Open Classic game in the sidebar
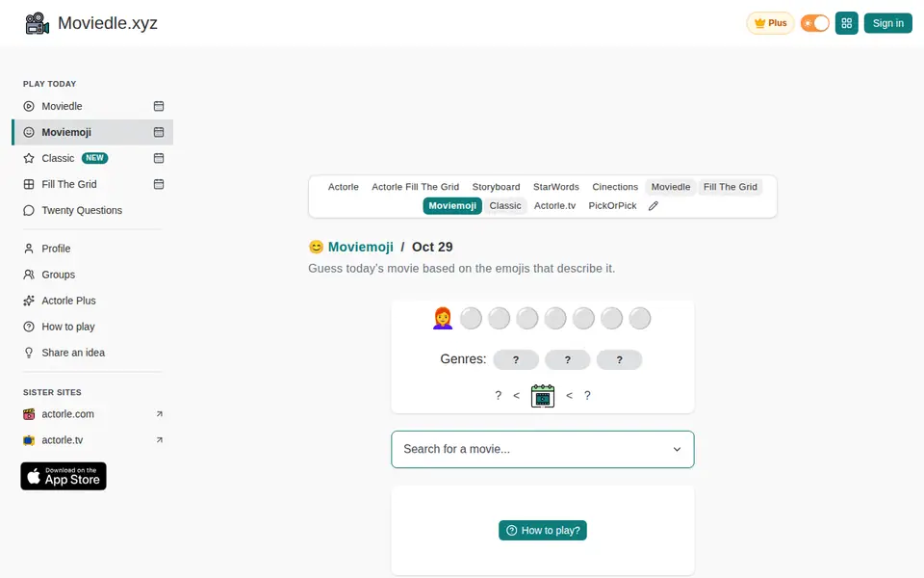 click(58, 158)
